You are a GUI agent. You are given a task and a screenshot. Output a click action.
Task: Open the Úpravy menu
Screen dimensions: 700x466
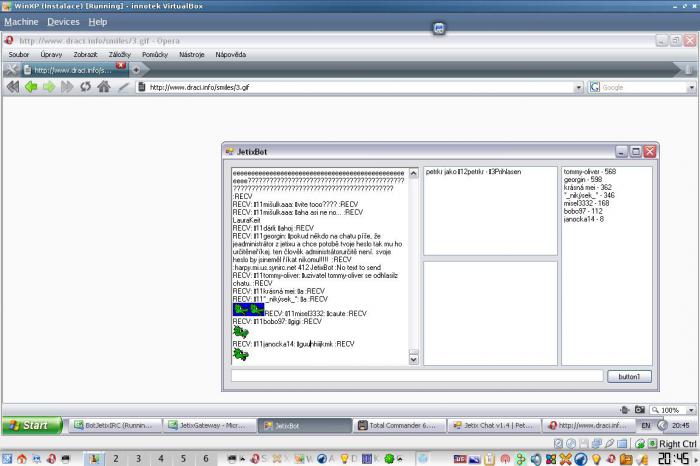pos(51,54)
